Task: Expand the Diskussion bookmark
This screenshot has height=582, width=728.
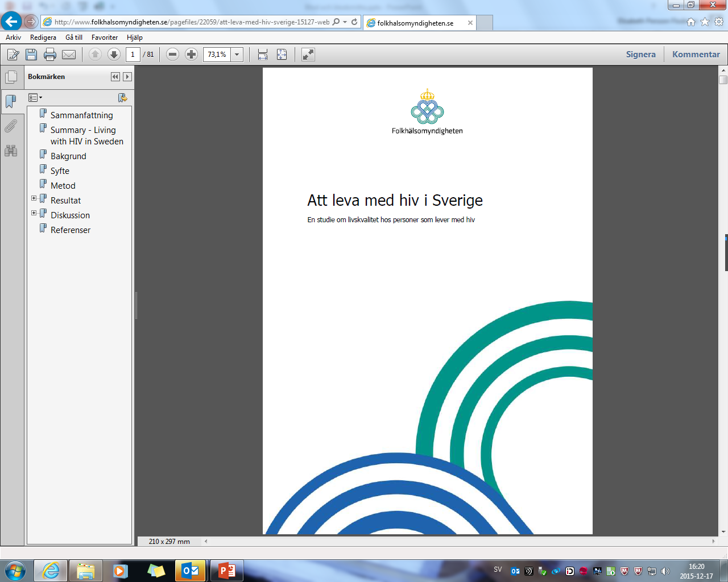Action: (x=34, y=213)
